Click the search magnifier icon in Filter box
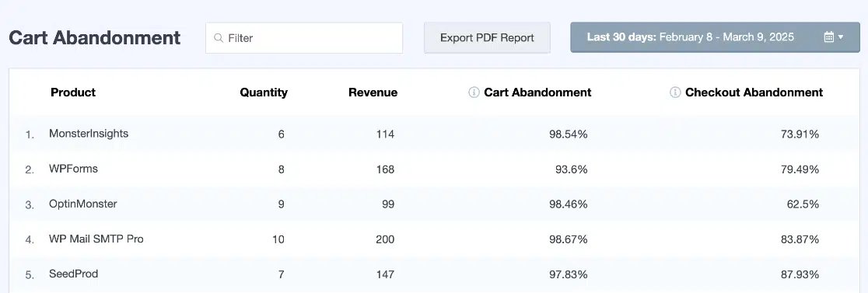This screenshot has height=293, width=868. coord(219,38)
